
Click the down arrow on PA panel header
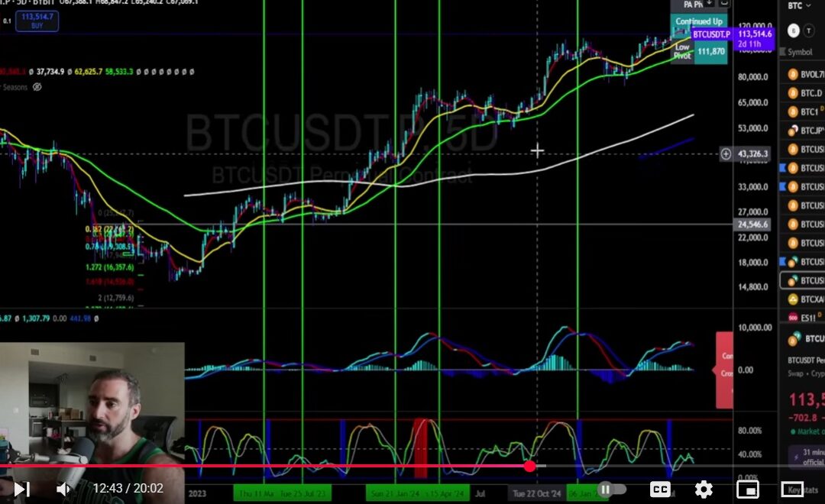click(x=710, y=4)
